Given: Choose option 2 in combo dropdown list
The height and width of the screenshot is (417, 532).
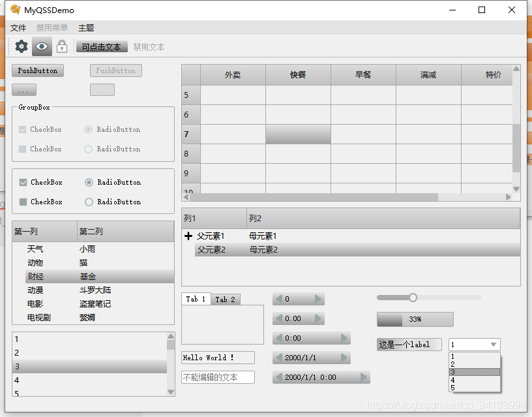Looking at the screenshot, I should (475, 364).
